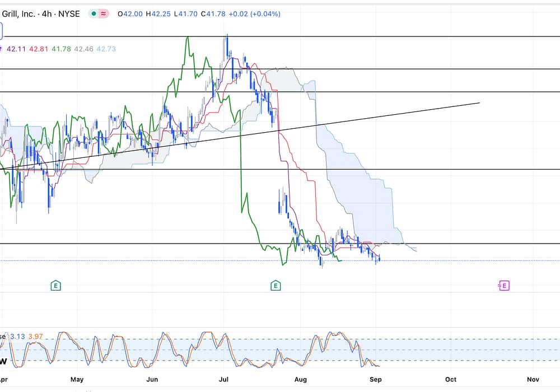
Task: Select the ascending diagonal trendline
Action: tap(392, 116)
